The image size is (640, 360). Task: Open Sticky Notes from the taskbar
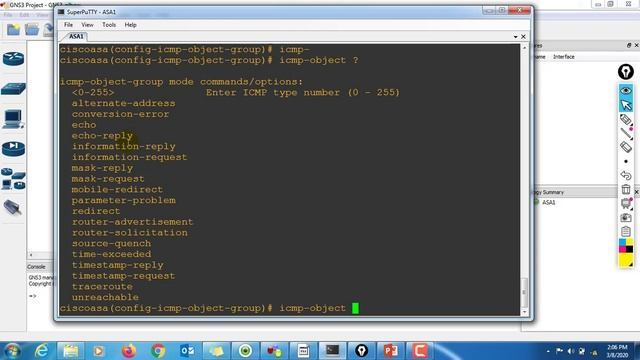(216, 351)
